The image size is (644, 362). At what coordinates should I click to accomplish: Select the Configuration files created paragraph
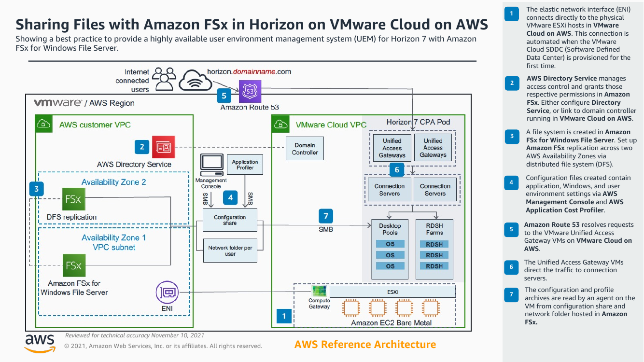click(578, 194)
